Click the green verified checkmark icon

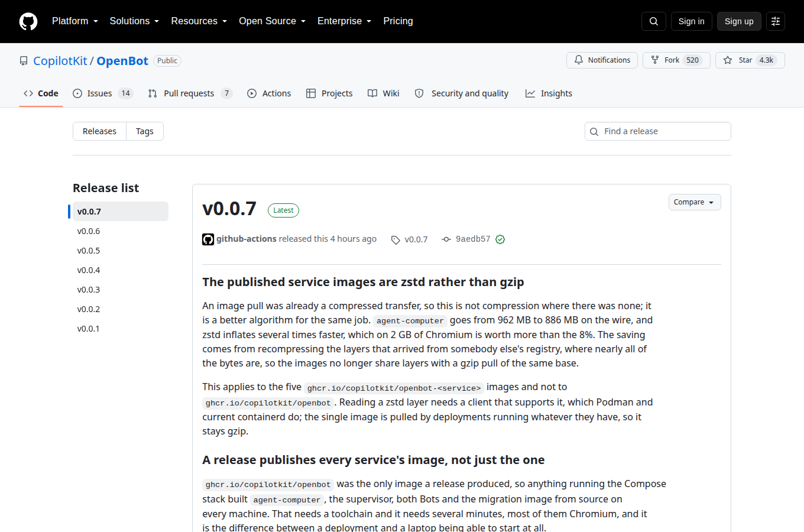[500, 239]
